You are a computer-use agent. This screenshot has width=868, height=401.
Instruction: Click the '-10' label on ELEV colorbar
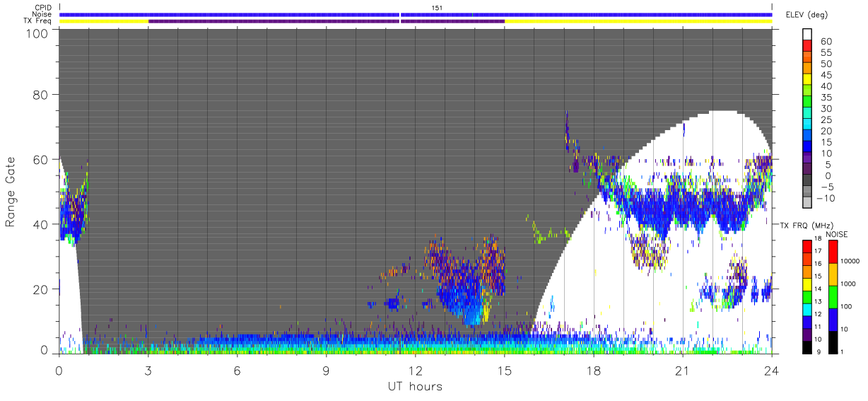826,198
